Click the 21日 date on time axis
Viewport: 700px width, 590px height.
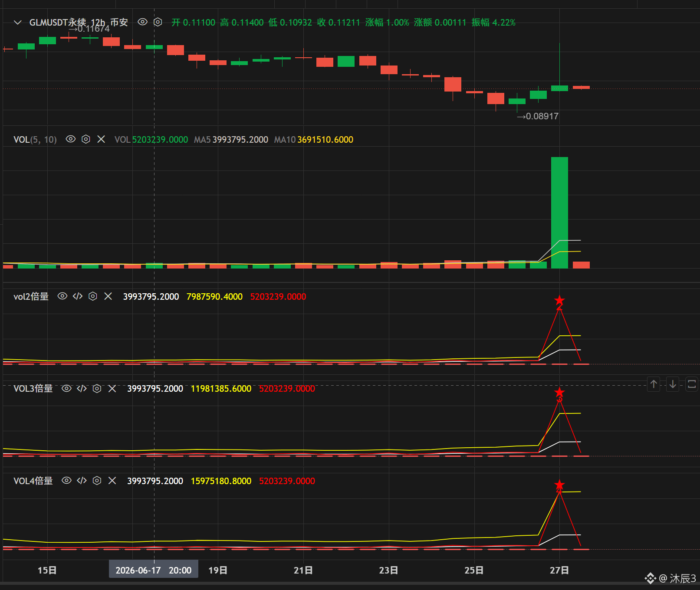click(x=303, y=570)
